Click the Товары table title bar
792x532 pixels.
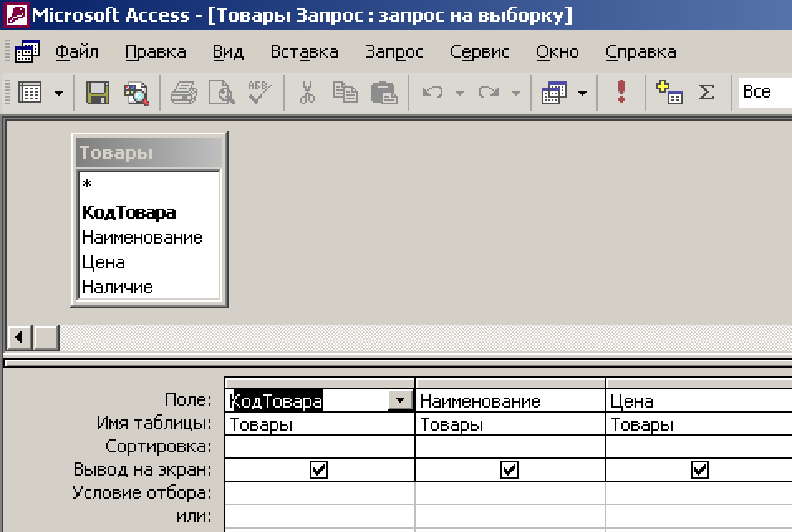click(x=149, y=152)
